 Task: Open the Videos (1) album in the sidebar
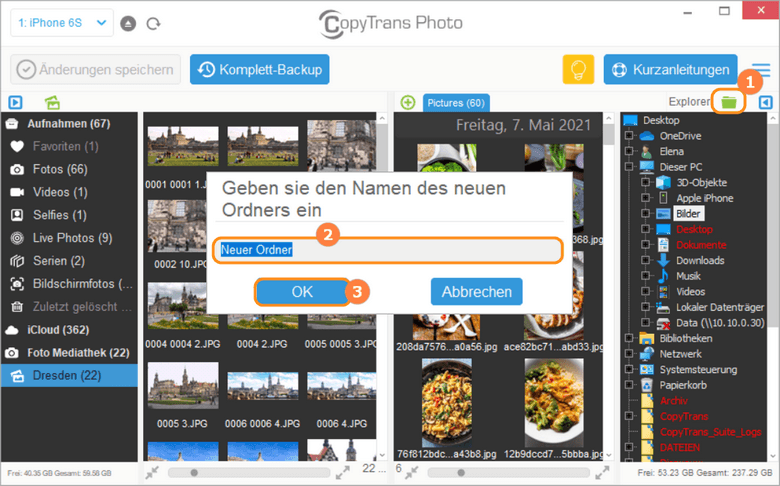[69, 192]
